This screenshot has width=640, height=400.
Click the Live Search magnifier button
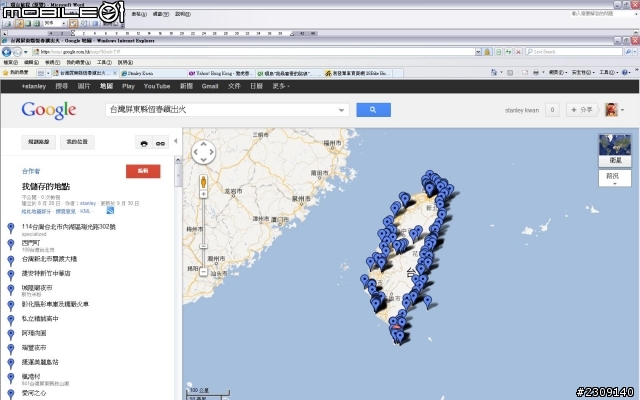click(x=628, y=52)
